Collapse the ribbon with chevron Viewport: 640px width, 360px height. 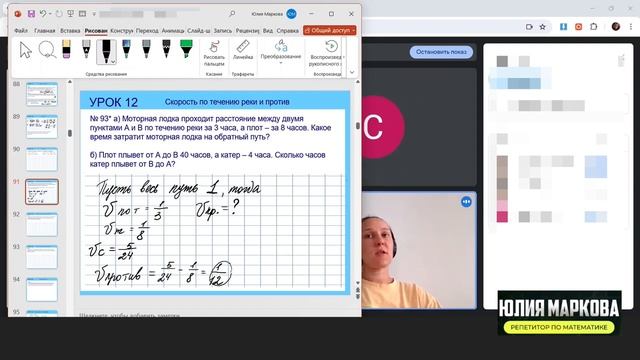click(352, 72)
